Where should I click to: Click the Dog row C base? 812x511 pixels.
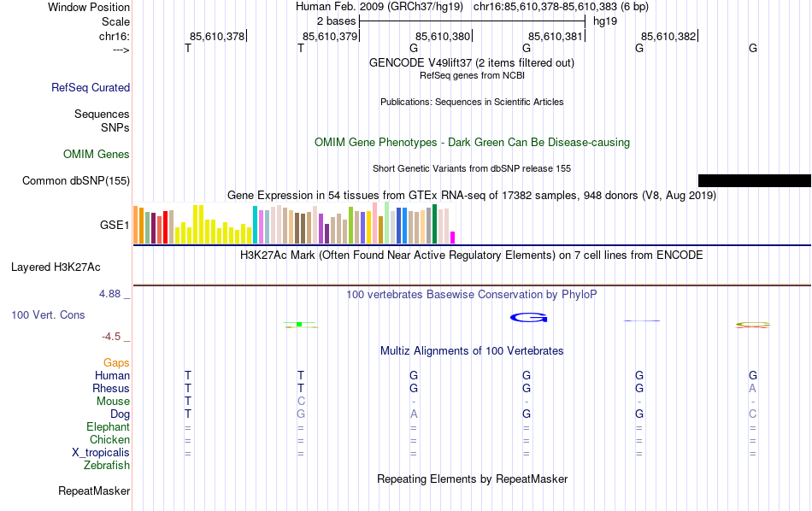point(752,414)
